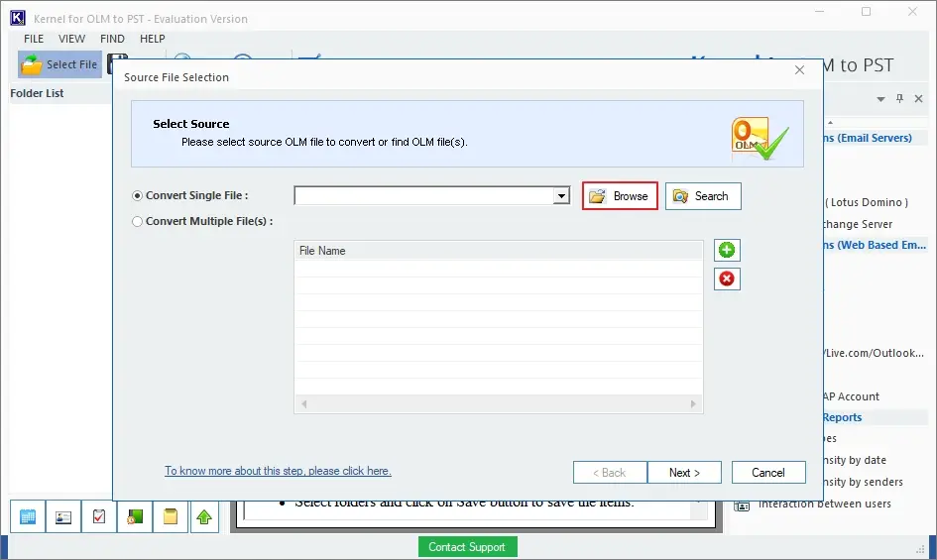Image resolution: width=937 pixels, height=560 pixels.
Task: Select the (Email Servers) heading in right panel
Action: tap(869, 138)
